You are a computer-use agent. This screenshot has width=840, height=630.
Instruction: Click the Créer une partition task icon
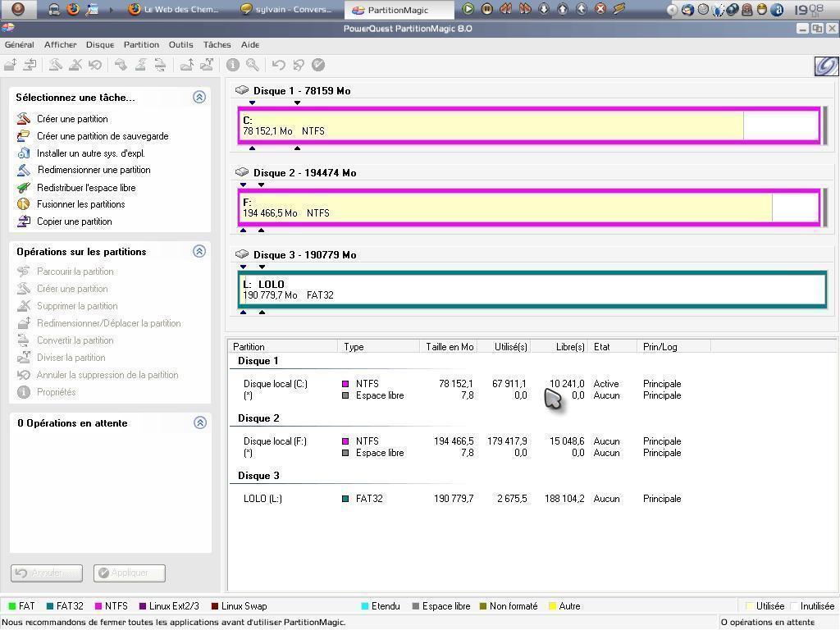click(24, 119)
